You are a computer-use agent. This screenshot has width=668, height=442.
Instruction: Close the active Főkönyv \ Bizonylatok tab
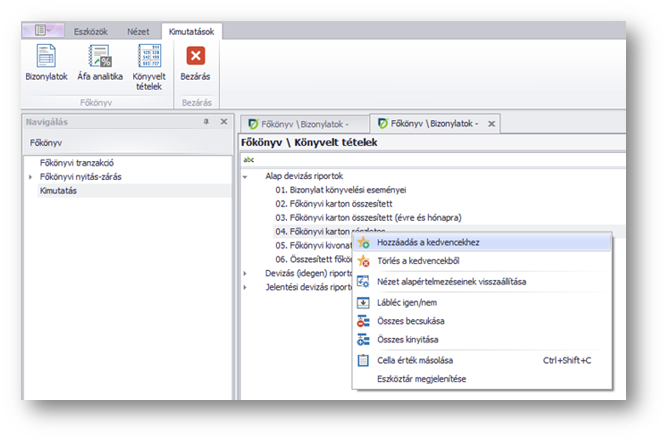pyautogui.click(x=491, y=124)
